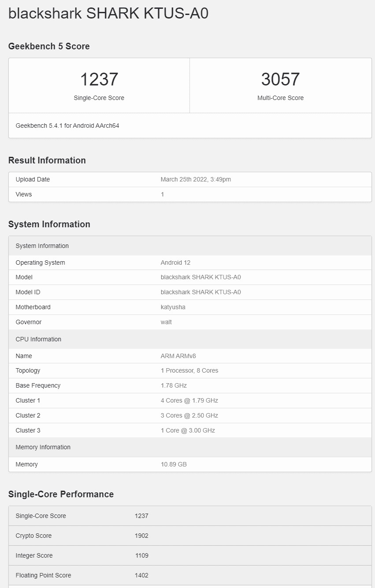Viewport: 375px width, 588px height.
Task: Select the 1237 value in the performance table
Action: pos(141,516)
